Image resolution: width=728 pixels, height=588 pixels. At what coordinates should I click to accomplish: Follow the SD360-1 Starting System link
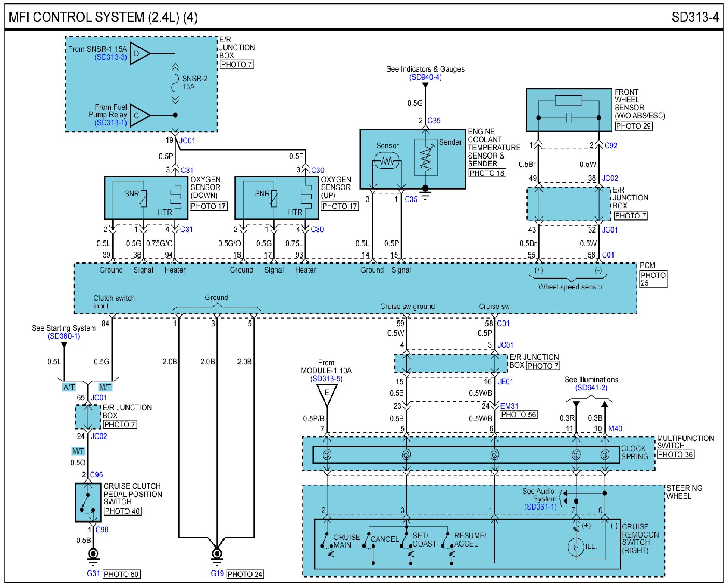click(64, 336)
